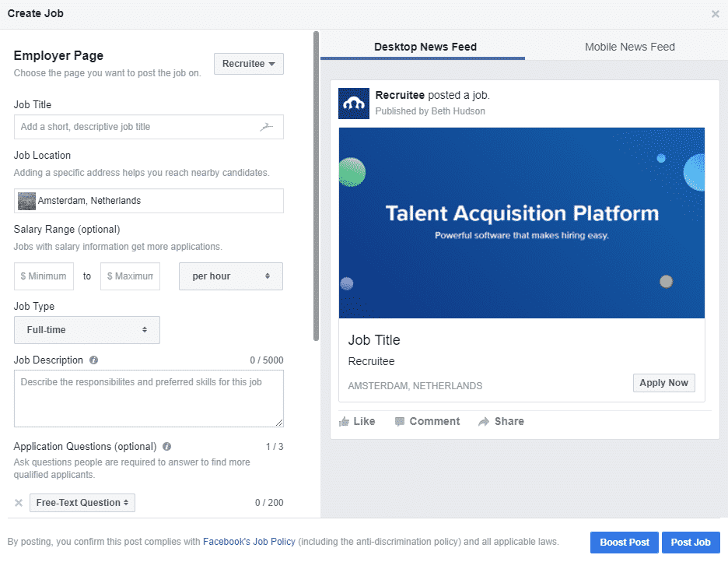Viewport: 728px width, 562px height.
Task: Click the Job Description resize handle
Action: coord(279,423)
